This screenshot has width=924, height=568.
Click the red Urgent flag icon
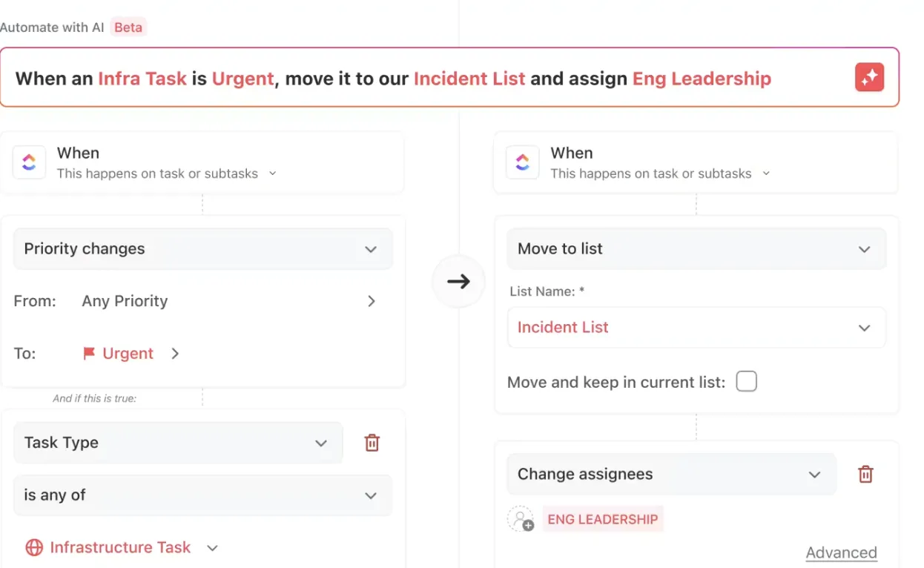click(x=89, y=354)
